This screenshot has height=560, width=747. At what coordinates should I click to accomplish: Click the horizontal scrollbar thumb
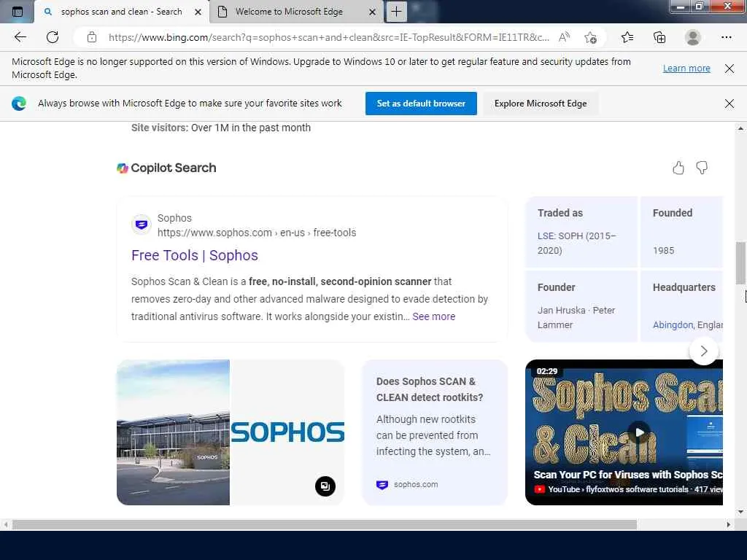[x=325, y=525]
